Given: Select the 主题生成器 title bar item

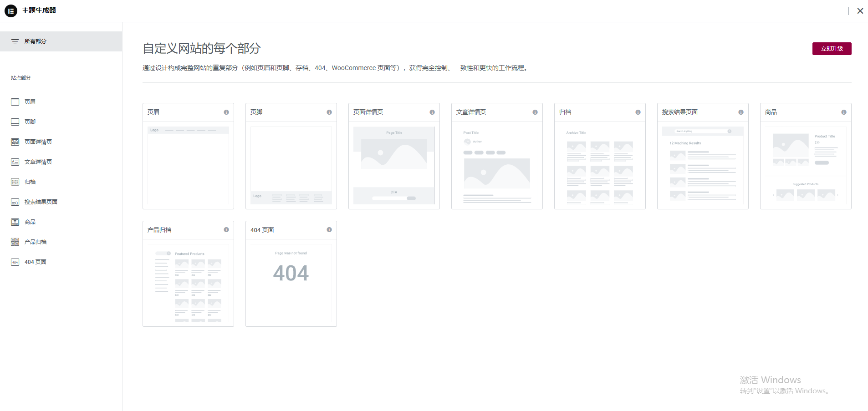Looking at the screenshot, I should pos(39,10).
